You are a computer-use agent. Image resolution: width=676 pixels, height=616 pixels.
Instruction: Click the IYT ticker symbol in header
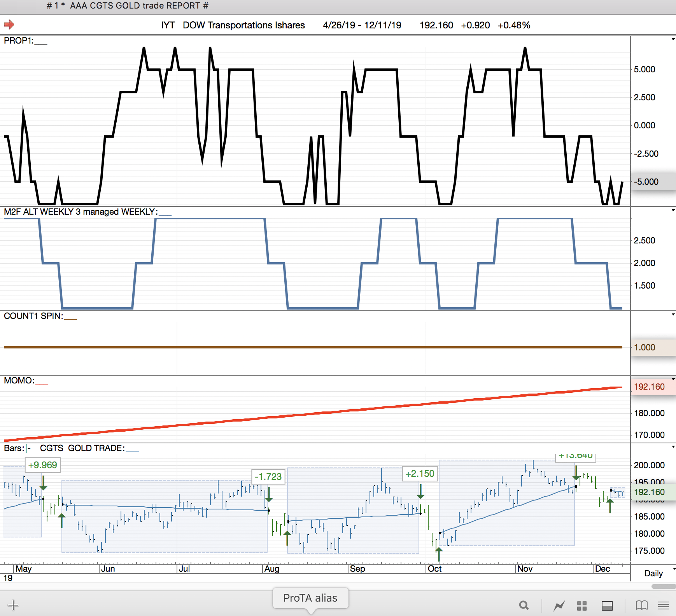coord(168,25)
